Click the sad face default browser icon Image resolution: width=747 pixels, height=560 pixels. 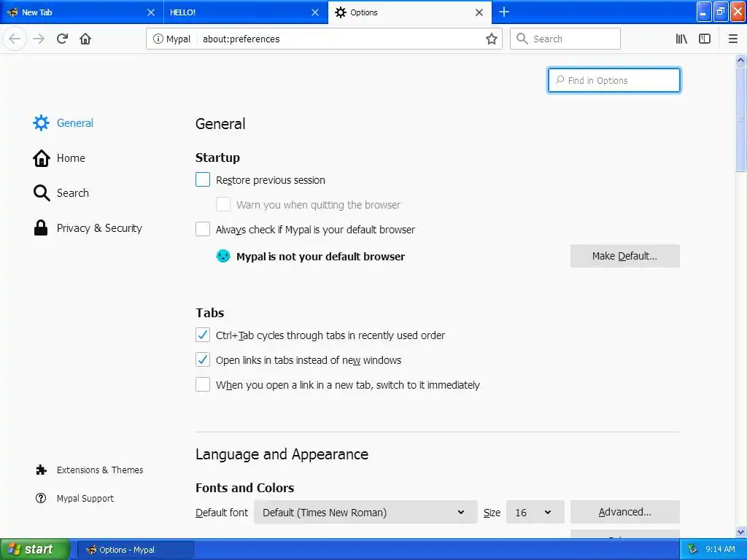[x=223, y=256]
